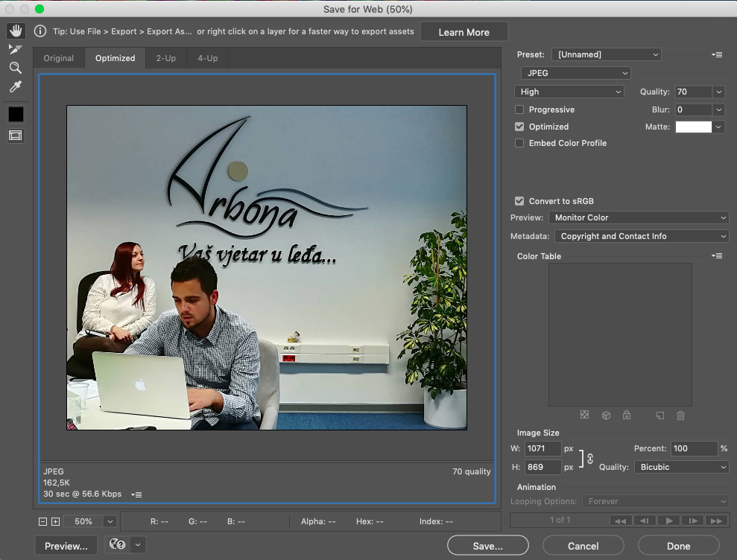Viewport: 737px width, 560px height.
Task: Click the Save... button
Action: pos(488,546)
